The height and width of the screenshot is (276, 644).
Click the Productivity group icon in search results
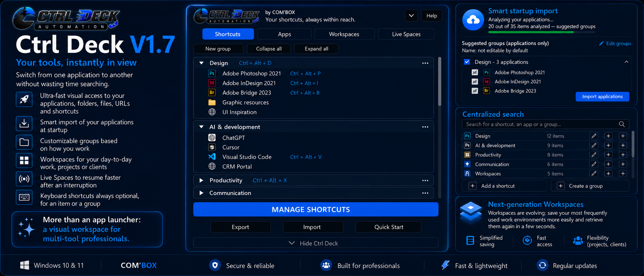(467, 155)
